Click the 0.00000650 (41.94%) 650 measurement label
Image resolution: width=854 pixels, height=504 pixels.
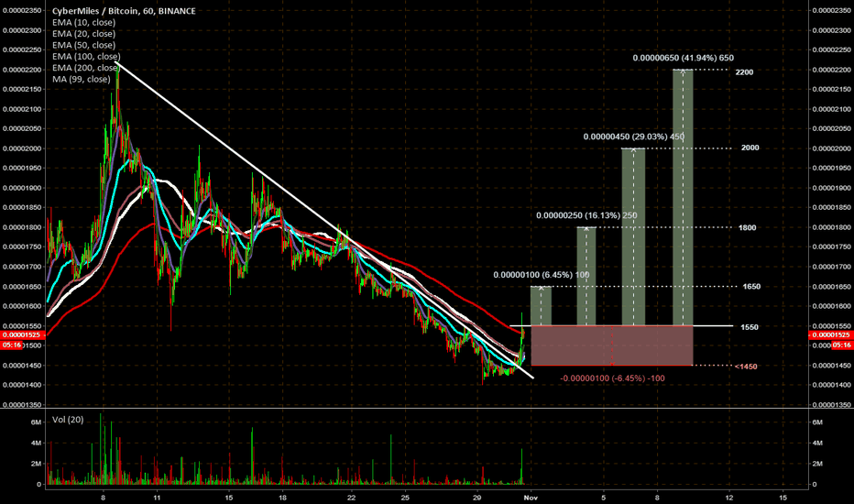click(x=683, y=58)
